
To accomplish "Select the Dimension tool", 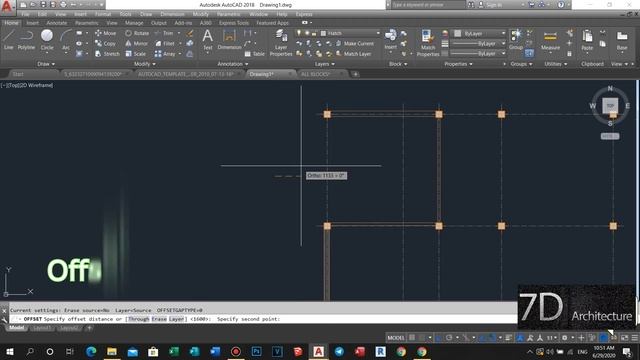I will (229, 40).
